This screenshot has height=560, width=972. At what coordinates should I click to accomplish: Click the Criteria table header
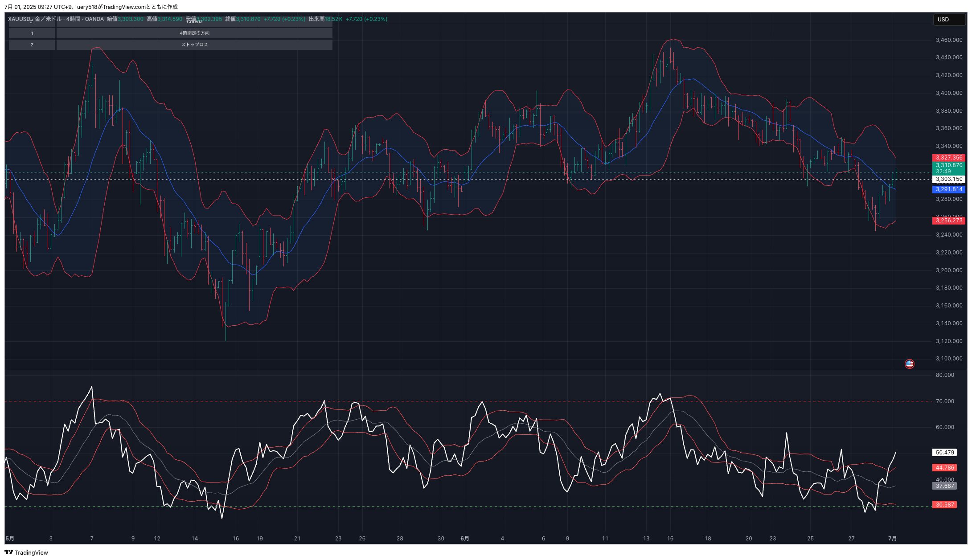point(194,22)
